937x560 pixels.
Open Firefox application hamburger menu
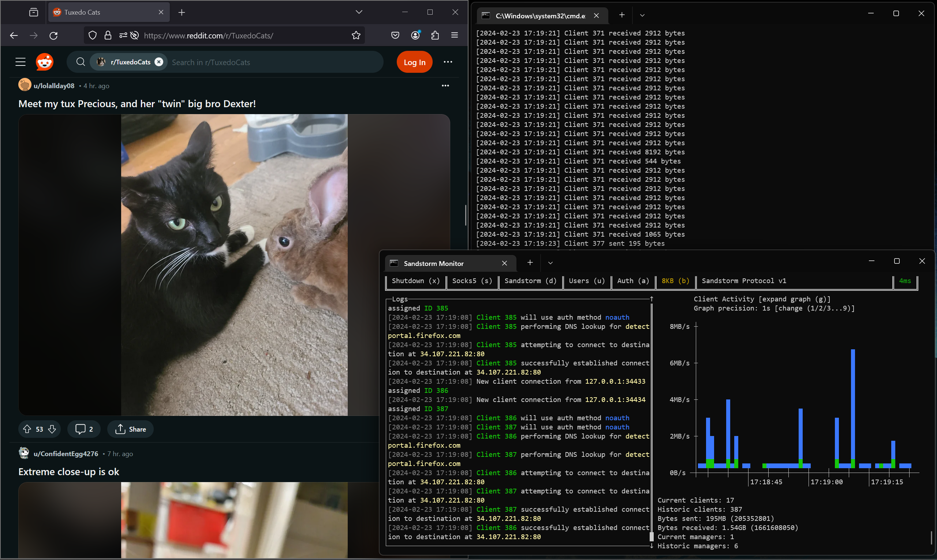click(455, 35)
